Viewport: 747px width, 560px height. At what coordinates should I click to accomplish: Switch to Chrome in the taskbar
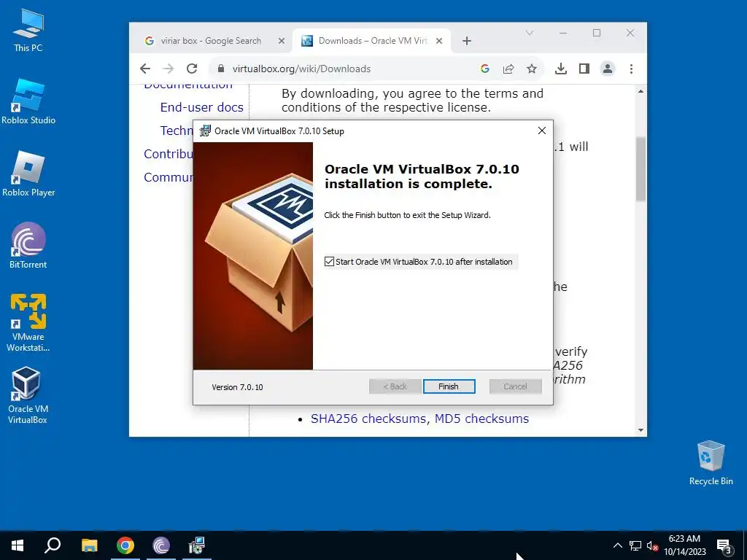[125, 545]
